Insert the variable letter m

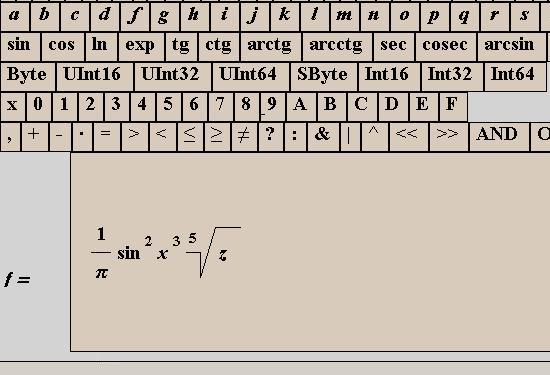[x=344, y=16]
